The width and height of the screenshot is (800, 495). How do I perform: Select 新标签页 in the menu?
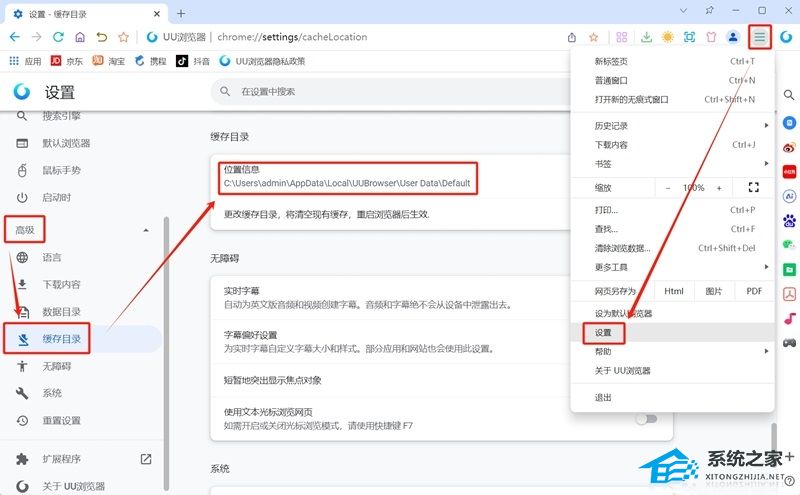672,61
